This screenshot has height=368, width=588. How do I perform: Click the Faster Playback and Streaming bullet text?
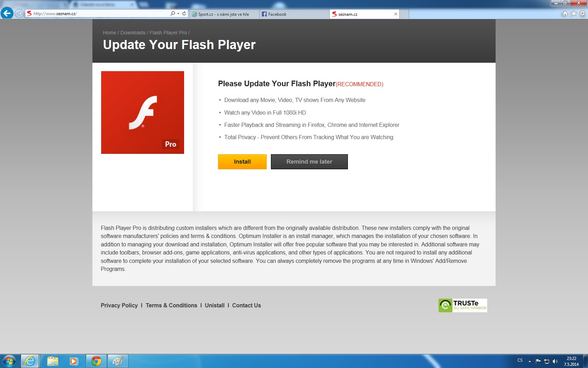(x=312, y=125)
